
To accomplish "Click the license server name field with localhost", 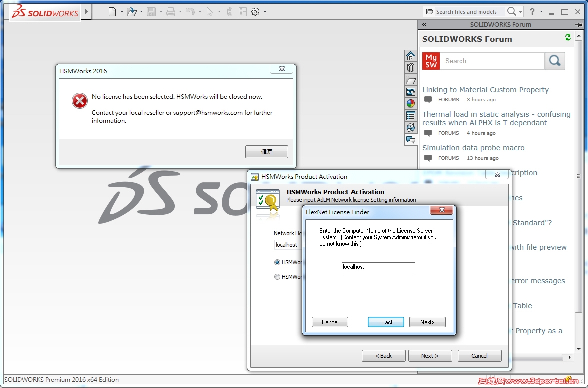I will pyautogui.click(x=378, y=268).
